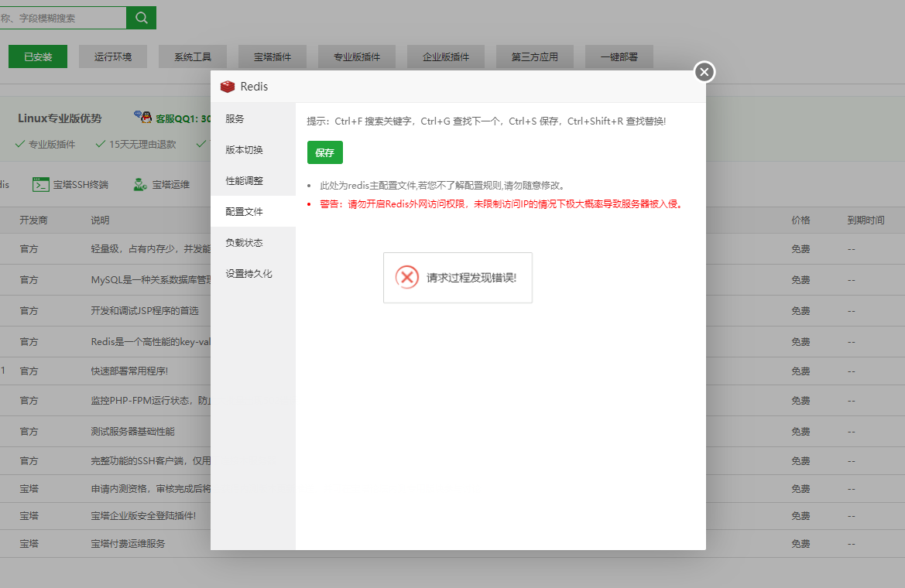Click the 开发和调试JSP程序的首选 description

[x=145, y=310]
